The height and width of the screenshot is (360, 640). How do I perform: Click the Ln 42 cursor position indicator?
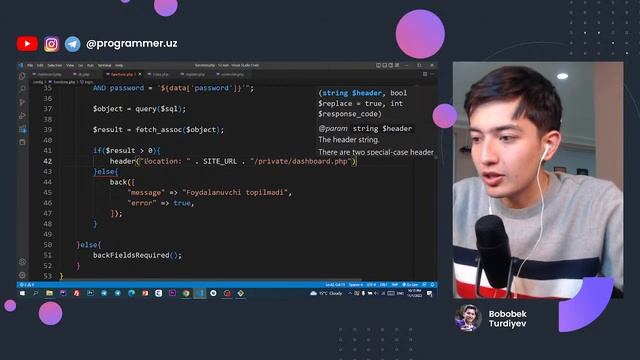335,284
